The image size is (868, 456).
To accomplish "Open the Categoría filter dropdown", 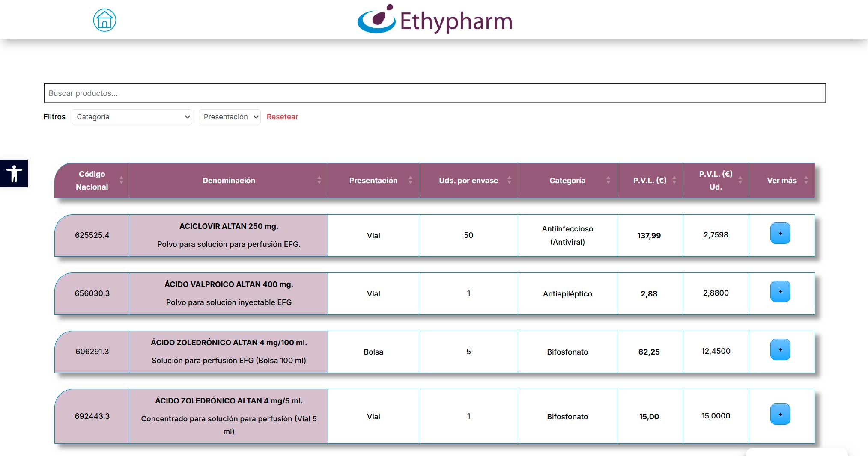I will (132, 117).
